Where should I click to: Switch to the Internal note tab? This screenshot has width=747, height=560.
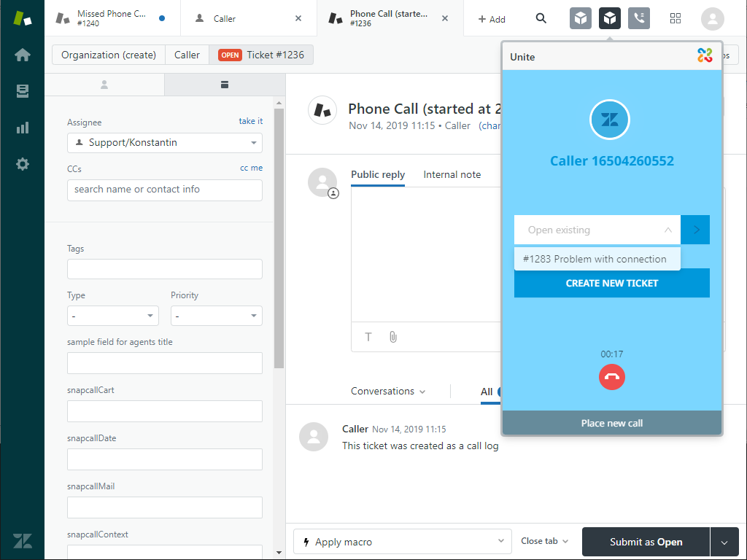click(452, 175)
